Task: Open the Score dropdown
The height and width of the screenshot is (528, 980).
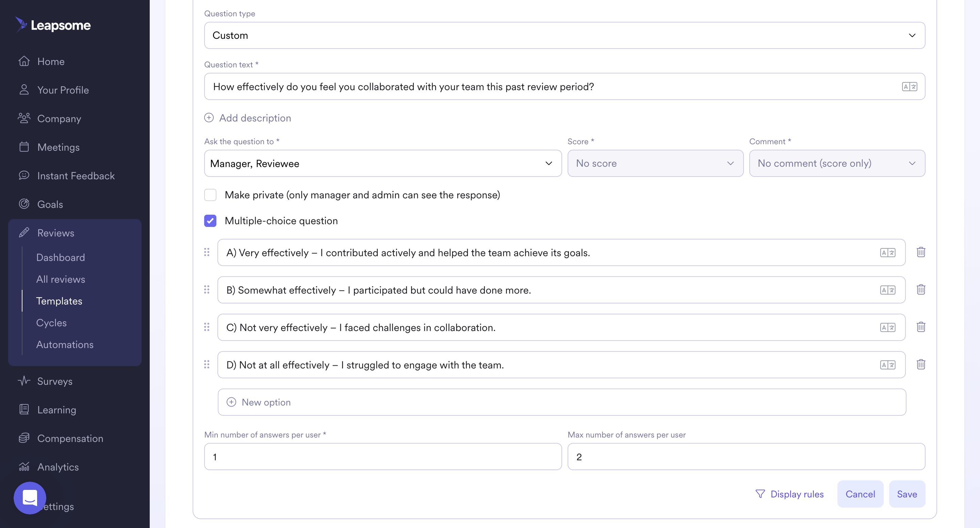Action: [655, 163]
